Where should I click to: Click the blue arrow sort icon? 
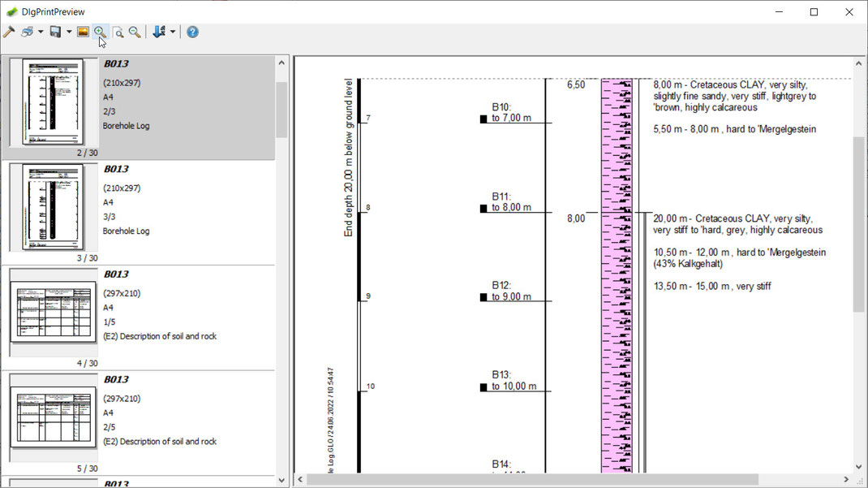(160, 32)
